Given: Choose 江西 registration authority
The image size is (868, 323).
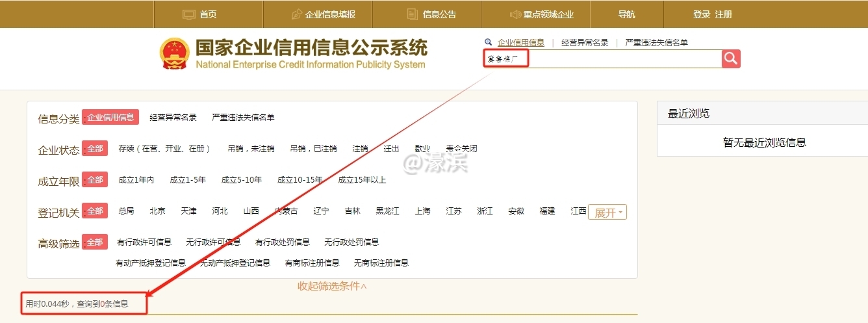Looking at the screenshot, I should [578, 211].
